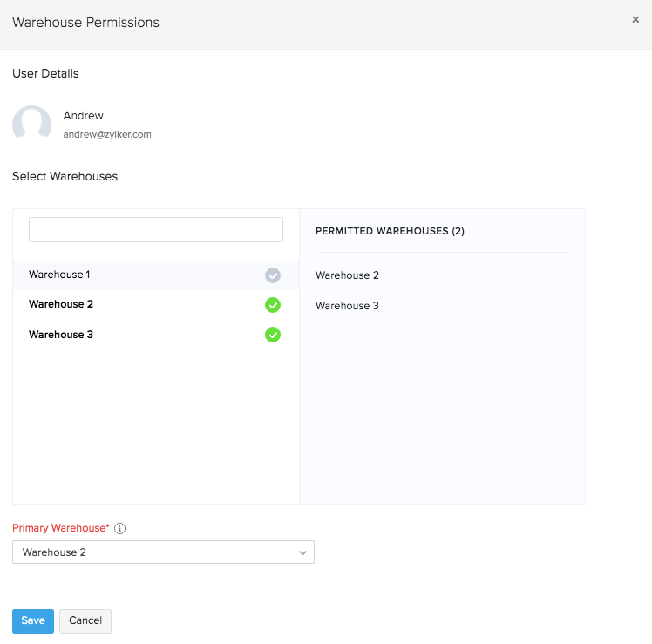
Task: Click the info icon beside Primary Warehouse
Action: click(x=120, y=528)
